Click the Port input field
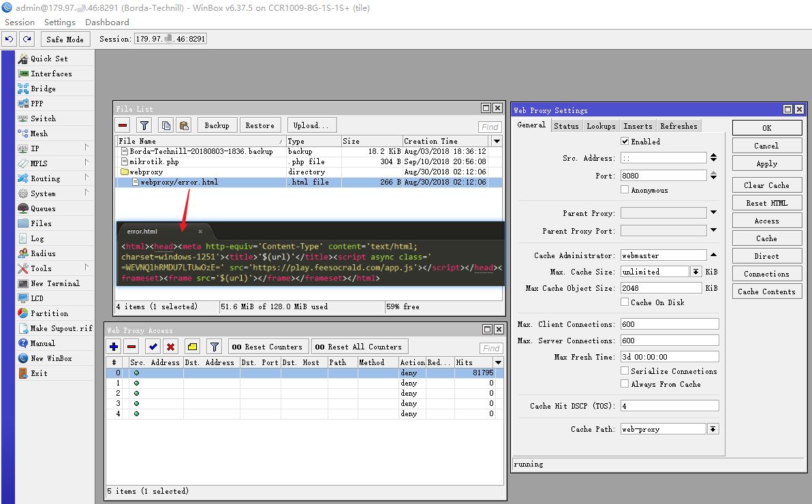 coord(663,176)
